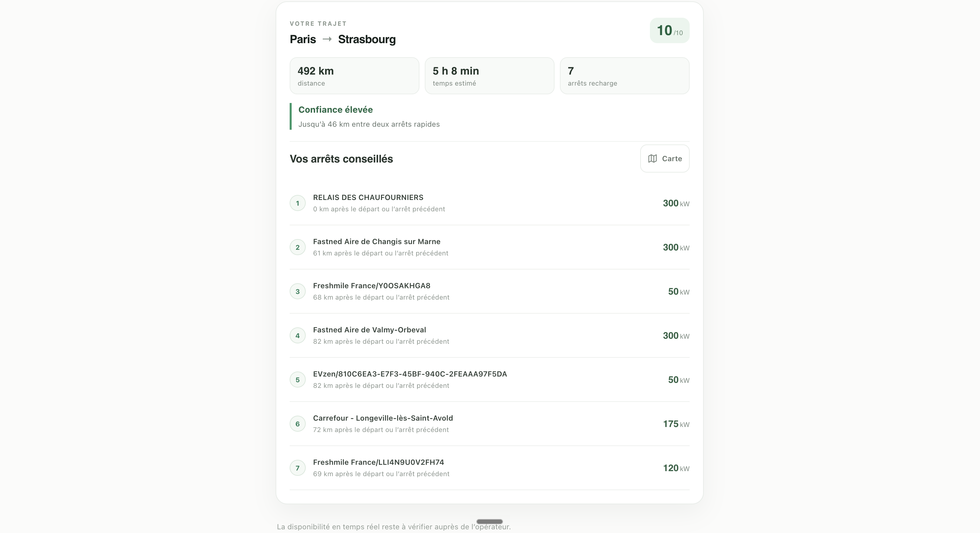Open RELAIS DES CHAUFOURNIERS stop

click(489, 203)
